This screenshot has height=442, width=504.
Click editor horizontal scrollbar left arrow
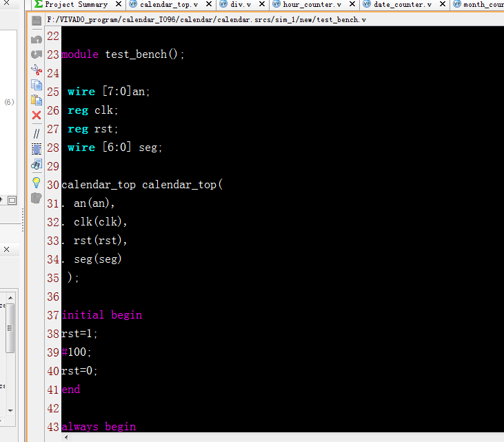coord(66,437)
